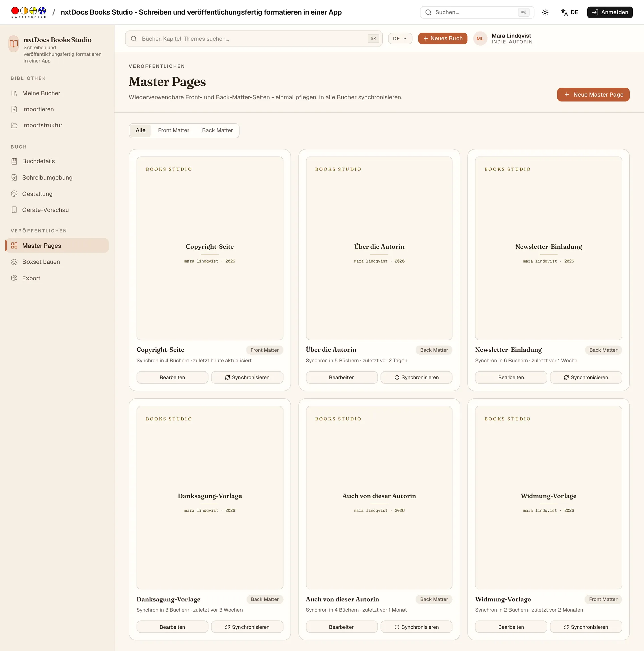The height and width of the screenshot is (651, 644).
Task: Click Synchronisieren on the Über die Autorin card
Action: click(x=417, y=377)
